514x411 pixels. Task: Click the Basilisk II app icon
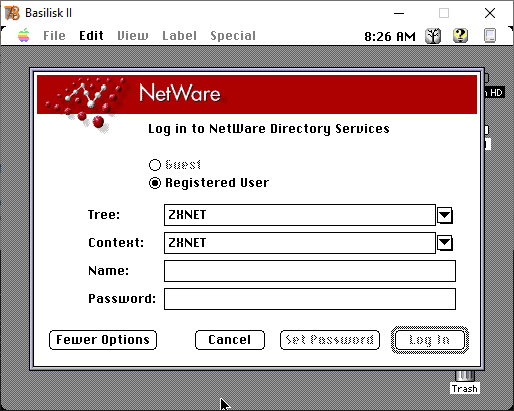[12, 13]
